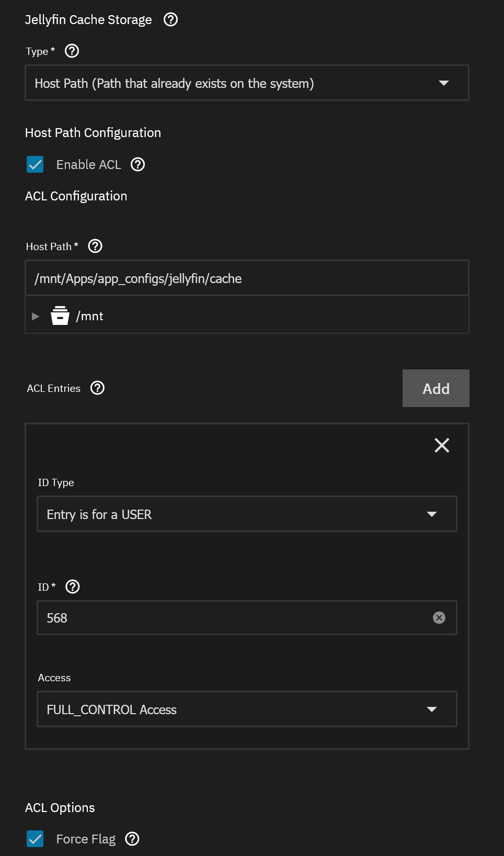This screenshot has width=504, height=856.
Task: Remove the ACL entry with X icon
Action: click(x=442, y=445)
